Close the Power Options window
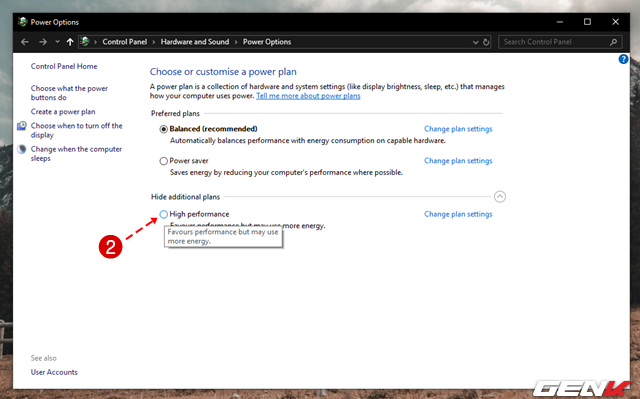Screen dimensions: 640x399 pyautogui.click(x=616, y=22)
